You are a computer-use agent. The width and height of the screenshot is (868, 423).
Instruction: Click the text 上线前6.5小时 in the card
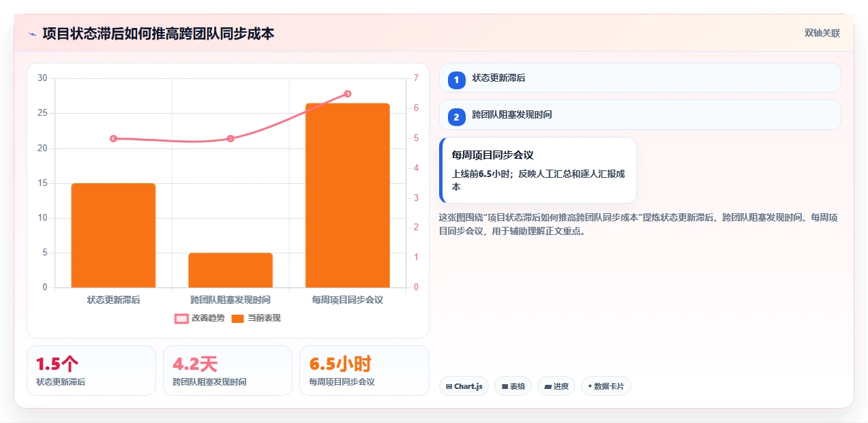pyautogui.click(x=480, y=174)
